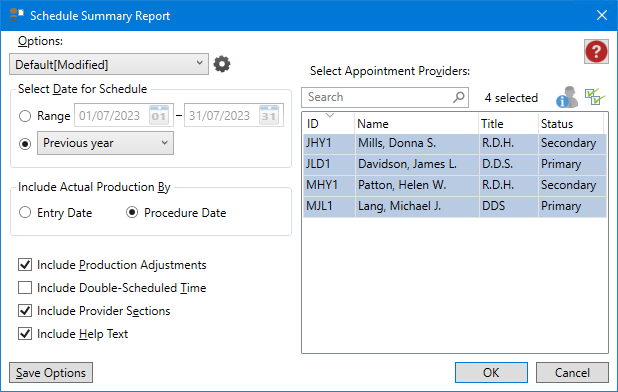Click the red help question mark icon

point(596,52)
